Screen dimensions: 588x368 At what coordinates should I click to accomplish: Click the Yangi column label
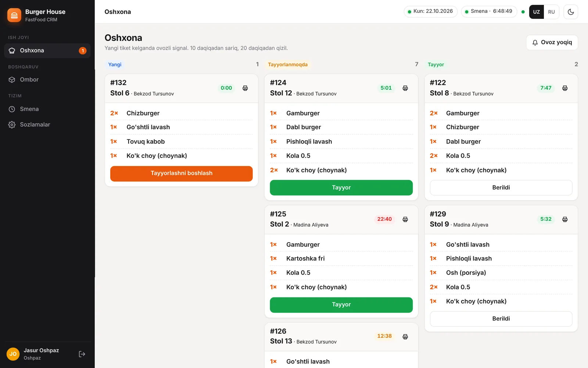click(x=115, y=64)
